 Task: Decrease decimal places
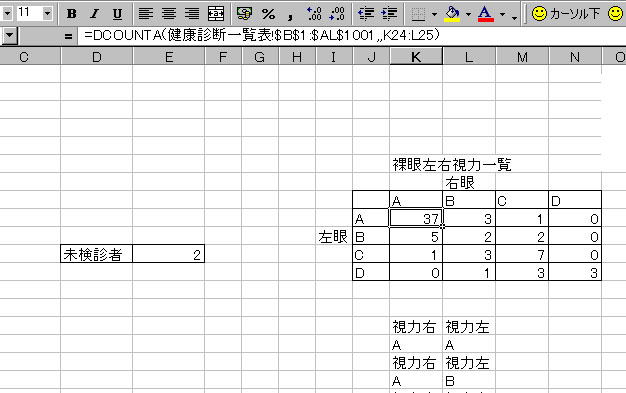[337, 14]
